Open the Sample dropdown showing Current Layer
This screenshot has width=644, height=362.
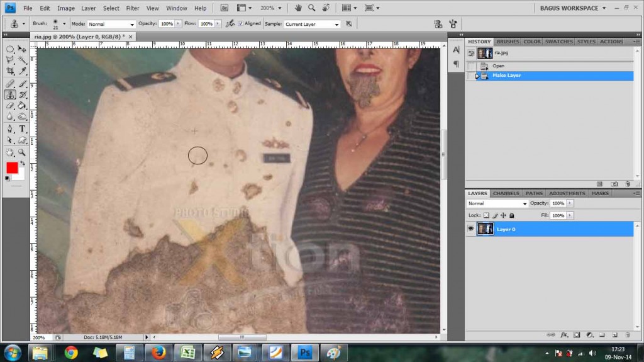pos(312,25)
